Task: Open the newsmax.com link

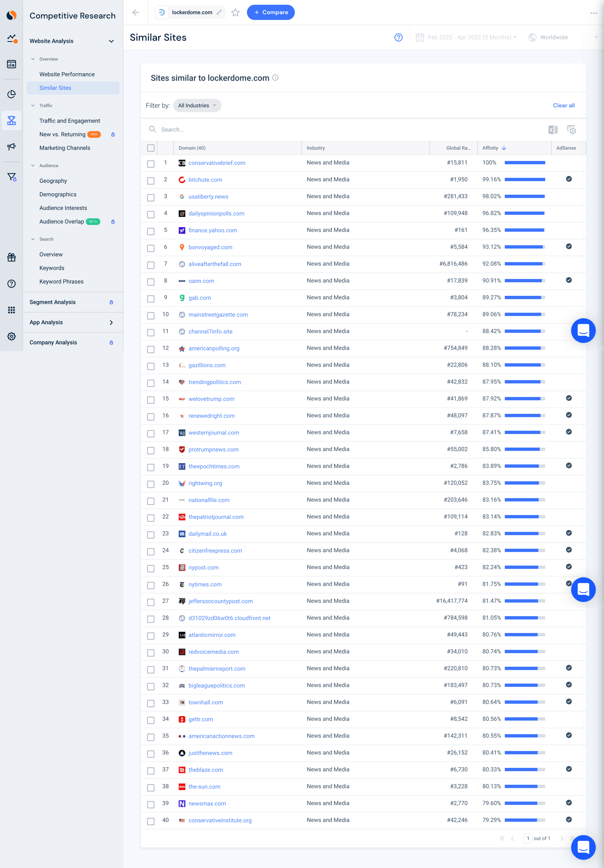Action: (207, 803)
